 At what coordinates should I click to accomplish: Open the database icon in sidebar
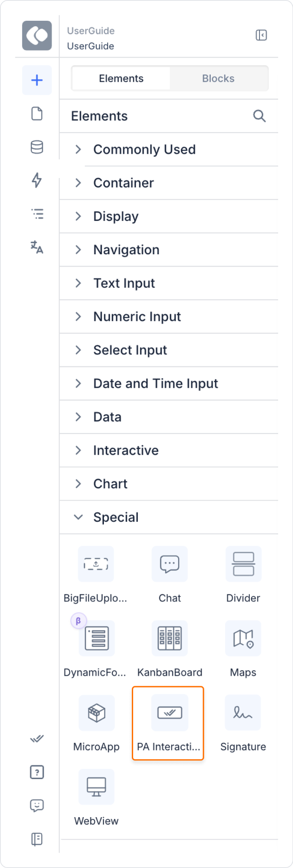click(x=37, y=147)
